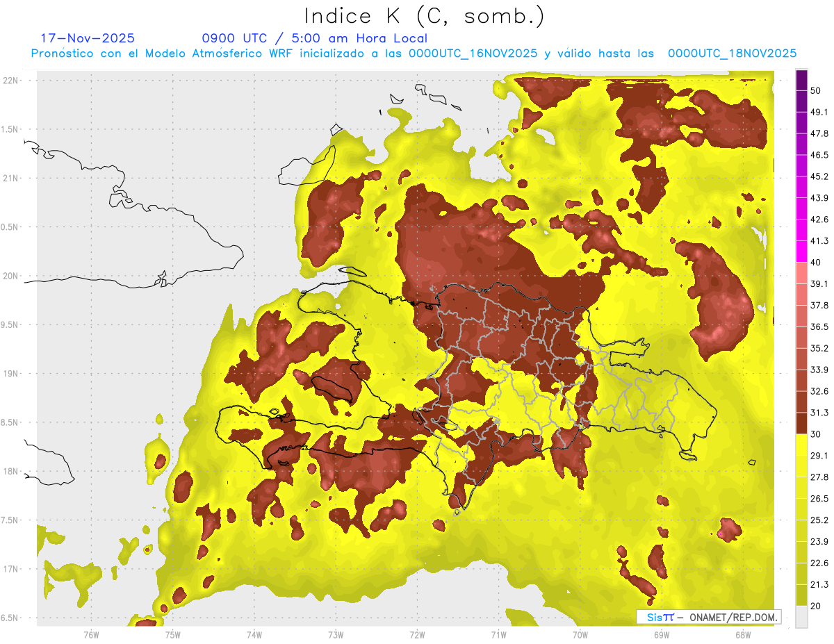The image size is (834, 644).
Task: Click the colorbar value '46.5'
Action: 819,155
